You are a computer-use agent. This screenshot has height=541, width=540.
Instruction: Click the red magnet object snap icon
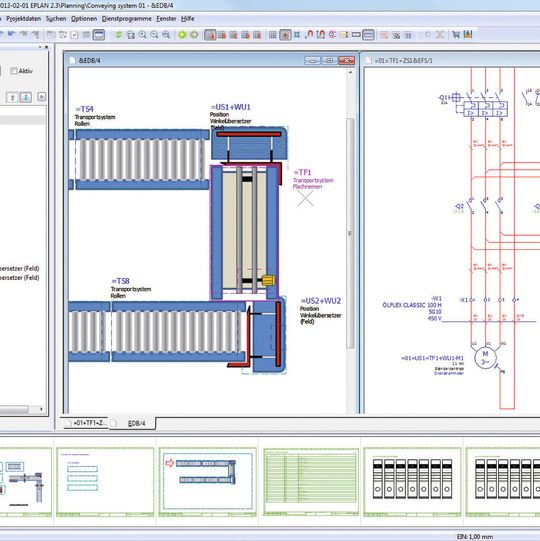(x=310, y=35)
